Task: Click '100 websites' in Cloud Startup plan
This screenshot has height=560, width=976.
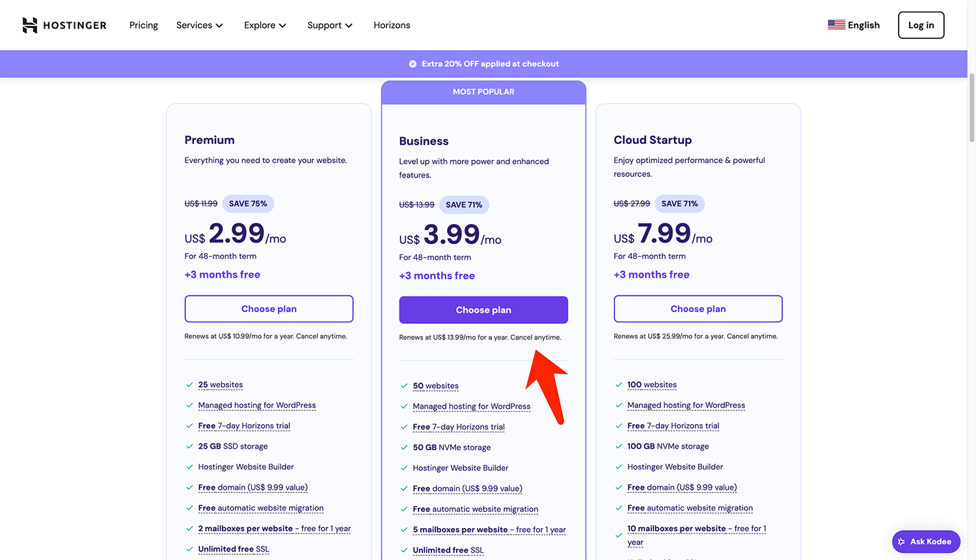Action: pos(652,385)
